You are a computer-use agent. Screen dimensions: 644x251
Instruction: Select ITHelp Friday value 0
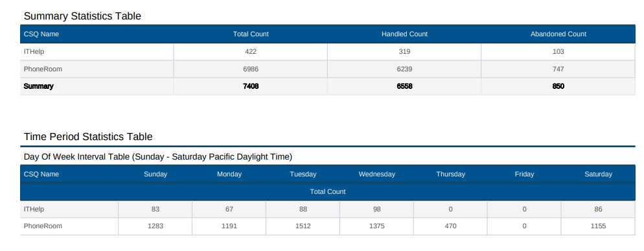click(525, 209)
